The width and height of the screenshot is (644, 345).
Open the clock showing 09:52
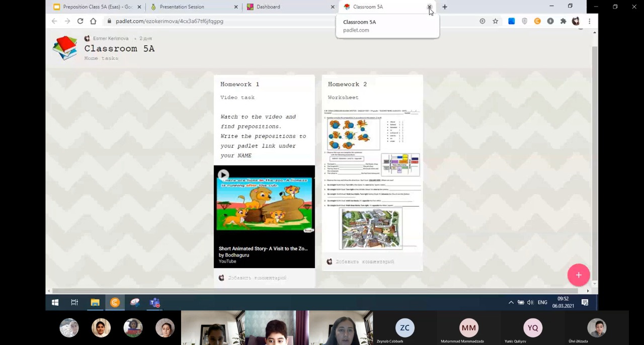click(563, 302)
